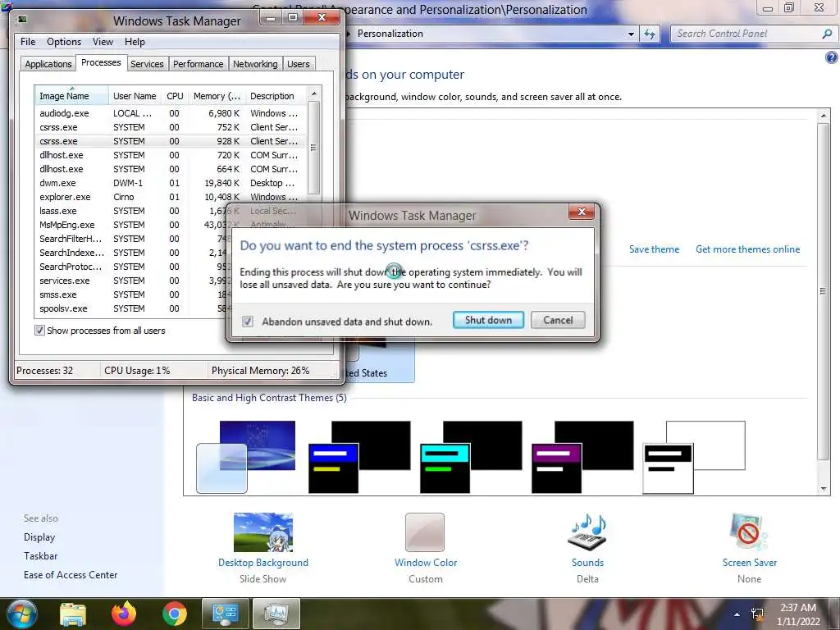The image size is (840, 630).
Task: Open the clock showing 2:37 AM
Action: point(798,614)
